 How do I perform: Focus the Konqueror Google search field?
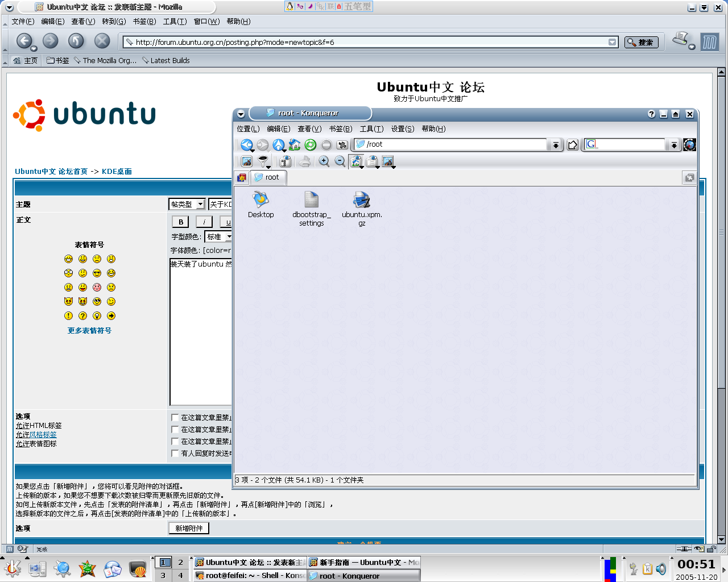[x=625, y=144]
